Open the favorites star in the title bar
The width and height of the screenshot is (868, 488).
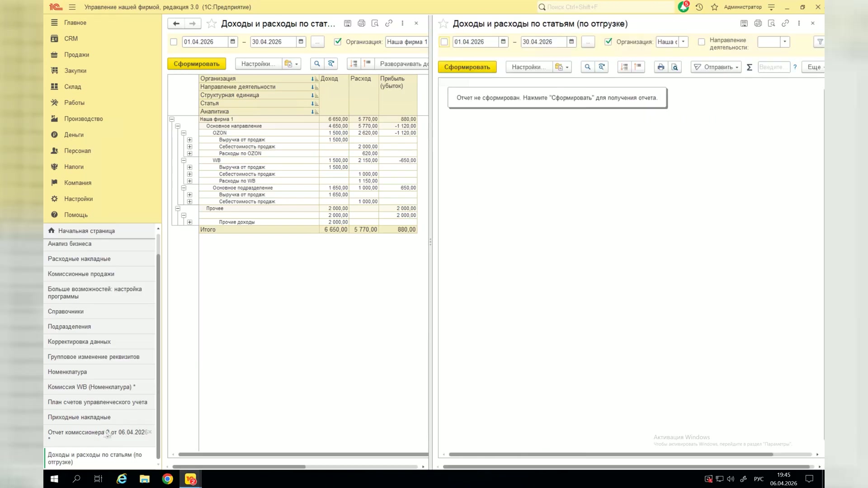(x=714, y=7)
